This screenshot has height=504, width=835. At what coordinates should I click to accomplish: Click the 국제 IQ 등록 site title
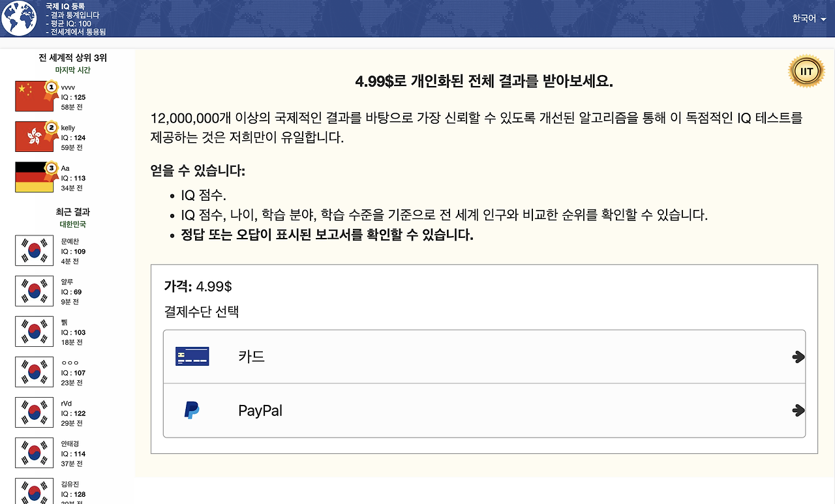[65, 6]
